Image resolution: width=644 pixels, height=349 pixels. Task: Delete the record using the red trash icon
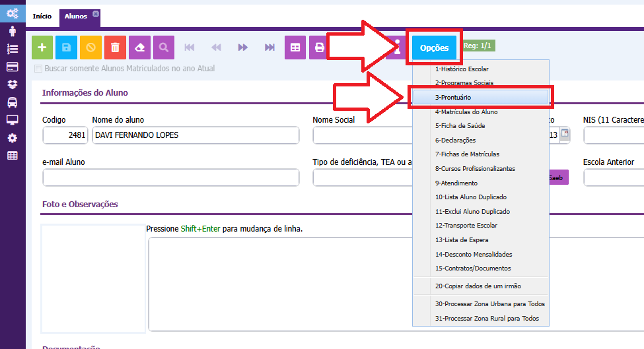point(116,48)
